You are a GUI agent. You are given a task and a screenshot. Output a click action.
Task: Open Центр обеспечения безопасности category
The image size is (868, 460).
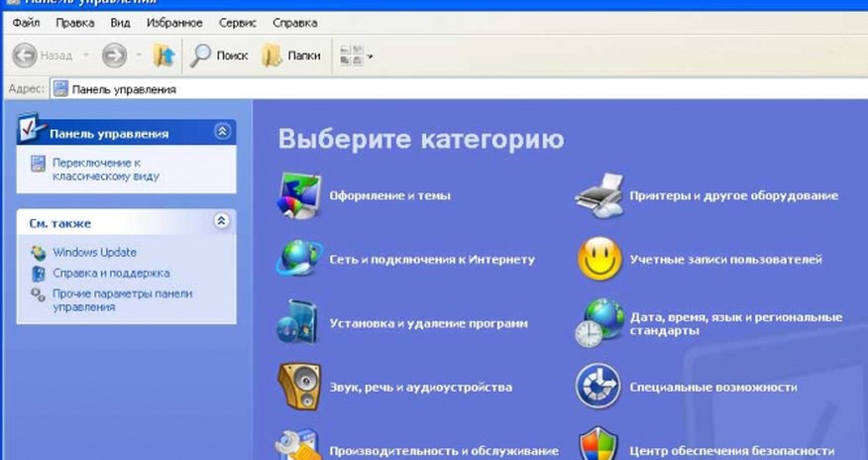[732, 451]
